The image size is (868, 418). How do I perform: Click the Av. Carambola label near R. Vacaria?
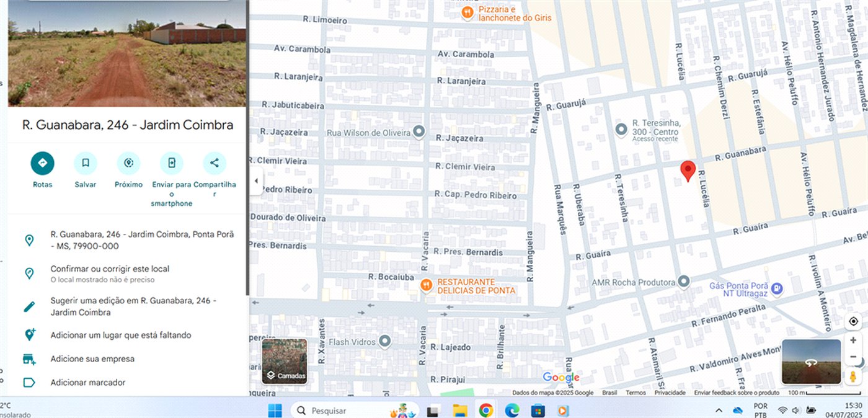tap(466, 55)
